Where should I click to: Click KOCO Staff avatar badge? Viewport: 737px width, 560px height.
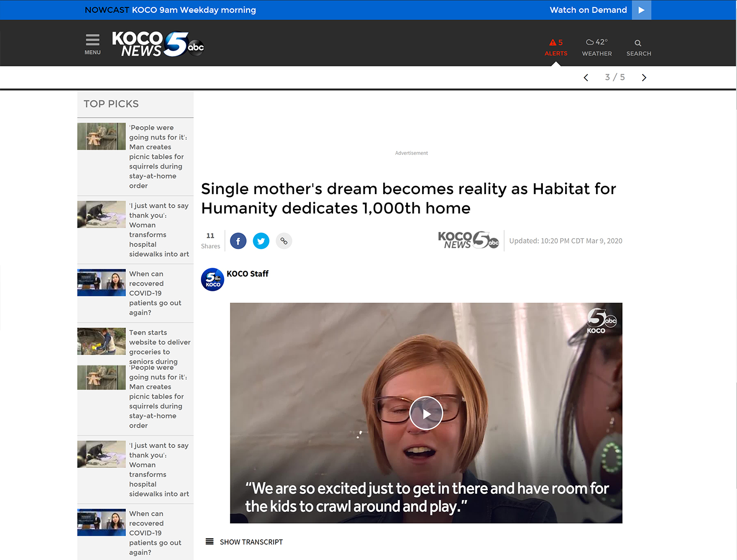click(213, 280)
